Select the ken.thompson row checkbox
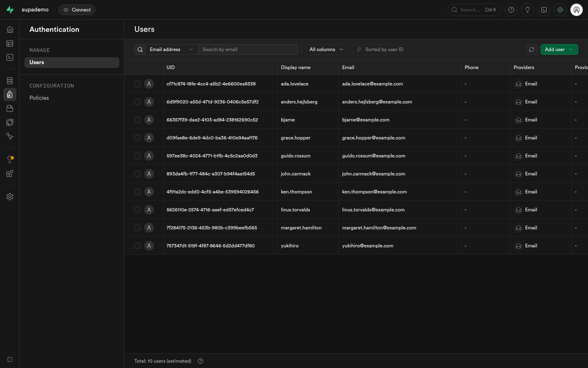588x368 pixels. pos(138,192)
